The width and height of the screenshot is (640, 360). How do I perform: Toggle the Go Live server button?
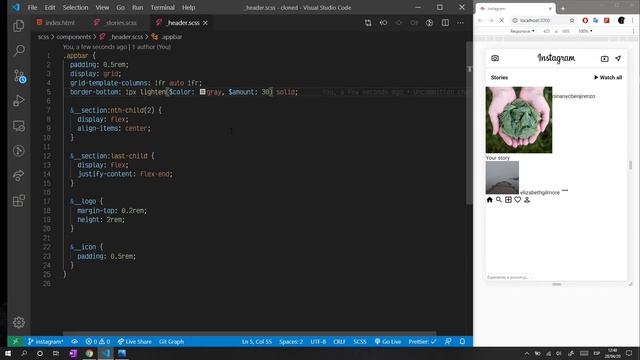click(x=388, y=342)
